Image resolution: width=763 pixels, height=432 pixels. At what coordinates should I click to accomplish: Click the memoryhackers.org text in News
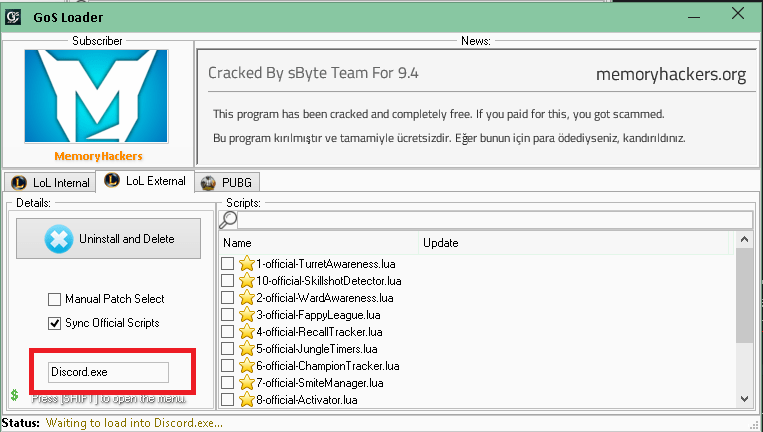671,74
